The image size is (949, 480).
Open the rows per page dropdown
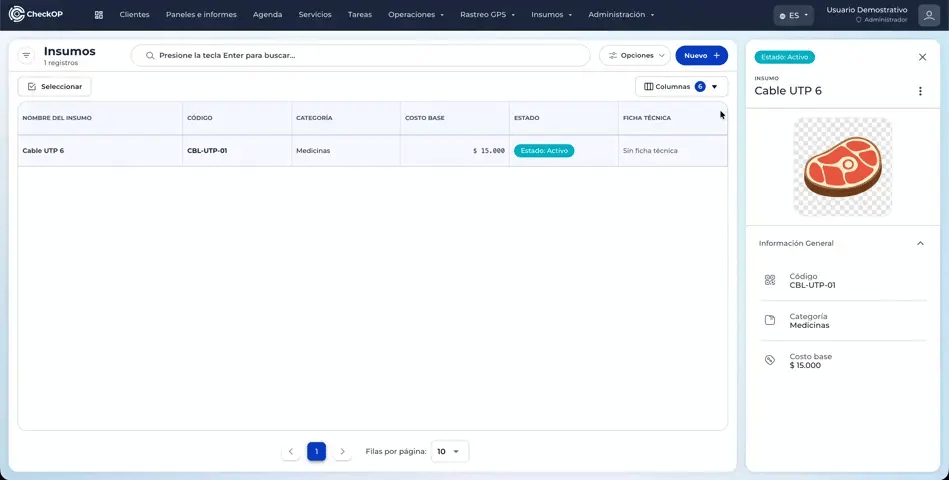450,452
